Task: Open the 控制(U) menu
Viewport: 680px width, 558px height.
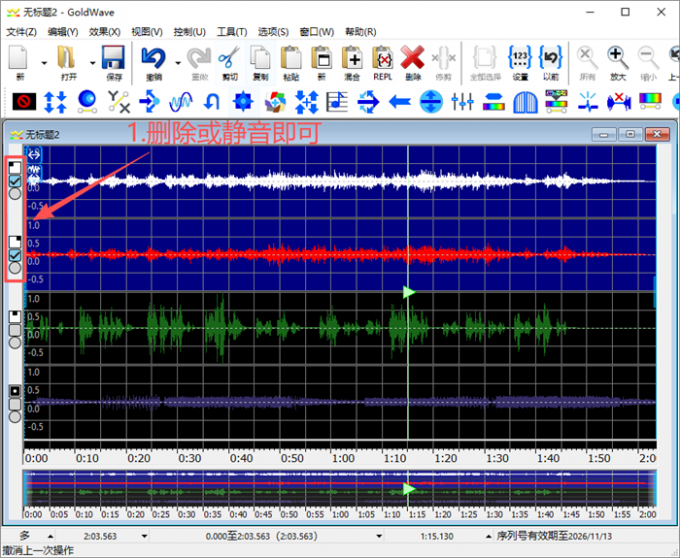Action: point(190,32)
